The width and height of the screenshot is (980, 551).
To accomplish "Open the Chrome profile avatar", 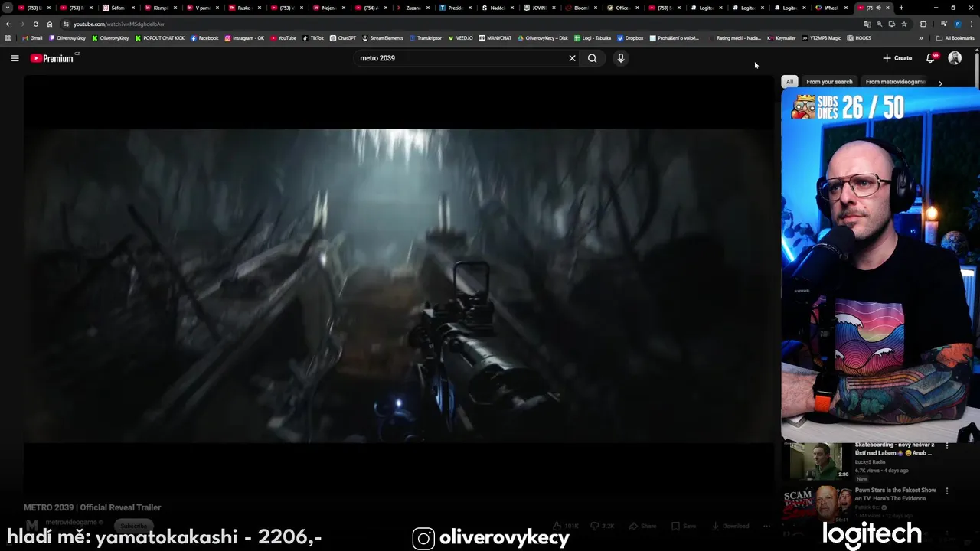I will click(x=958, y=24).
